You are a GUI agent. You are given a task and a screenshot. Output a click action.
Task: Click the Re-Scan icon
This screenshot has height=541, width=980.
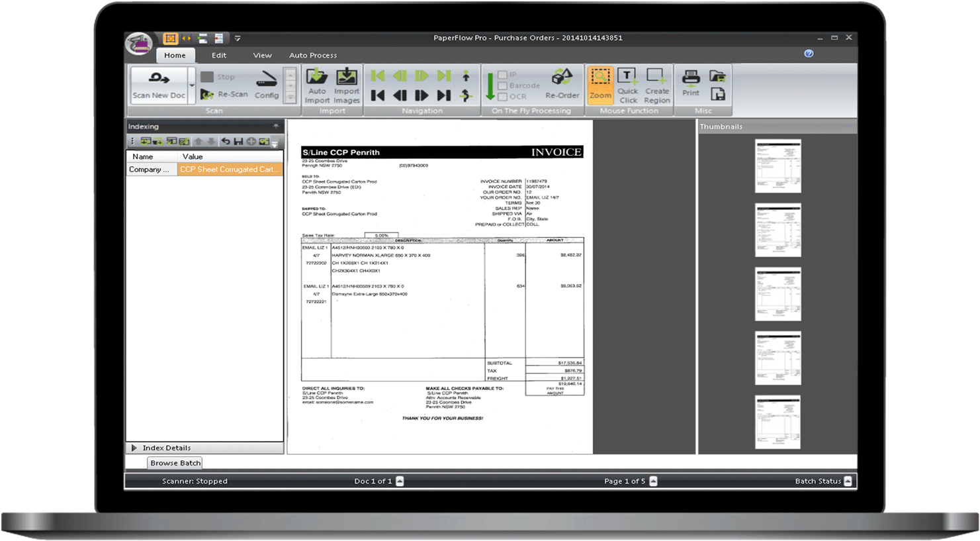207,95
